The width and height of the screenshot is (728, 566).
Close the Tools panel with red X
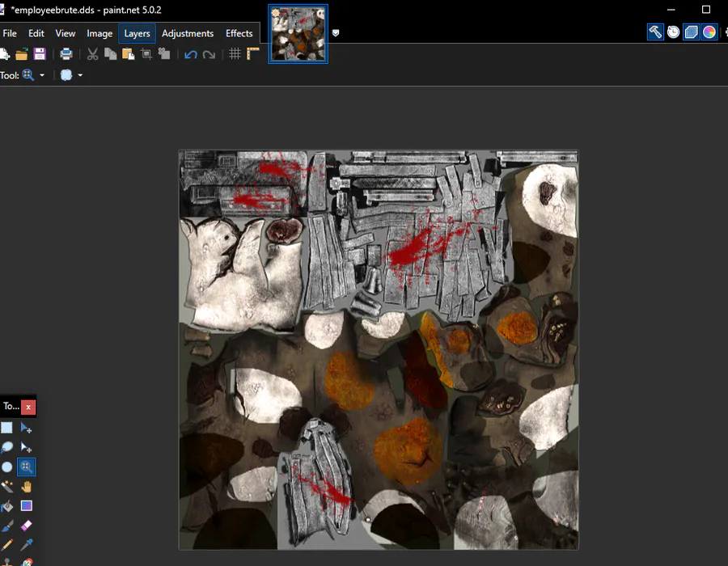pyautogui.click(x=28, y=407)
